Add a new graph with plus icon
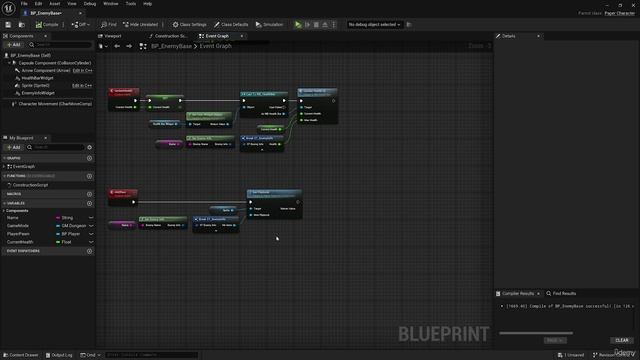The height and width of the screenshot is (360, 640). point(89,158)
